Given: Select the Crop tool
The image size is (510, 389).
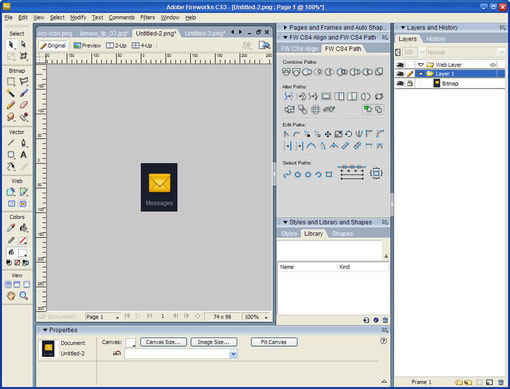Looking at the screenshot, I should tap(23, 56).
